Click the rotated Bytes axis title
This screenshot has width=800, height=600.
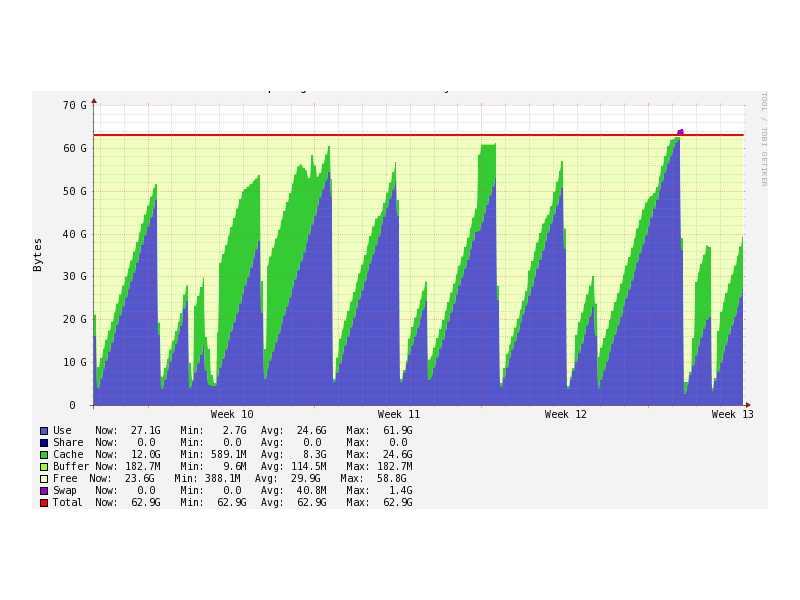pos(38,254)
